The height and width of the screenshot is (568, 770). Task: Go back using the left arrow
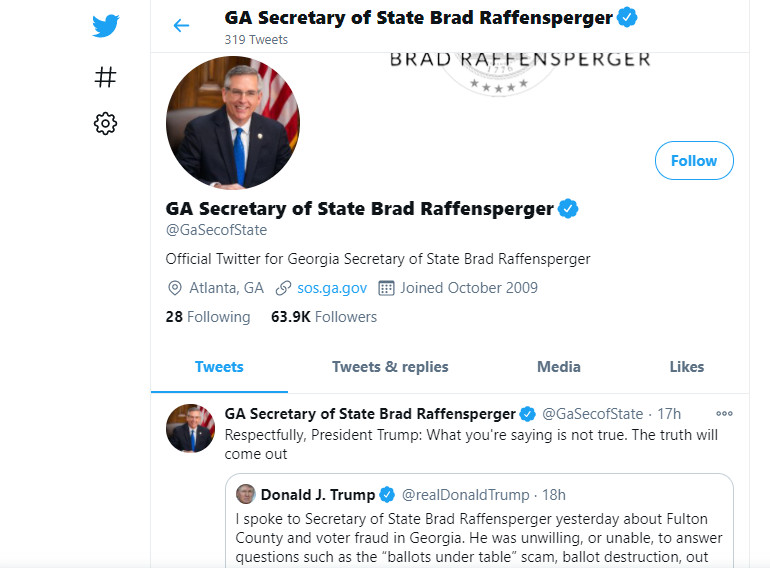[x=181, y=26]
